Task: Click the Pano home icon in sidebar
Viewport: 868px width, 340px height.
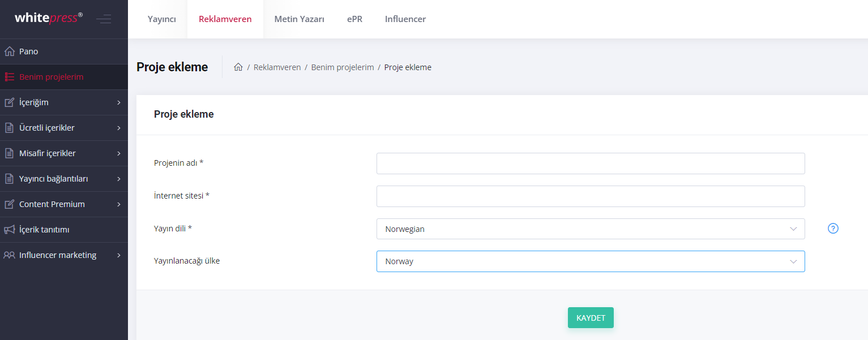Action: (x=9, y=51)
